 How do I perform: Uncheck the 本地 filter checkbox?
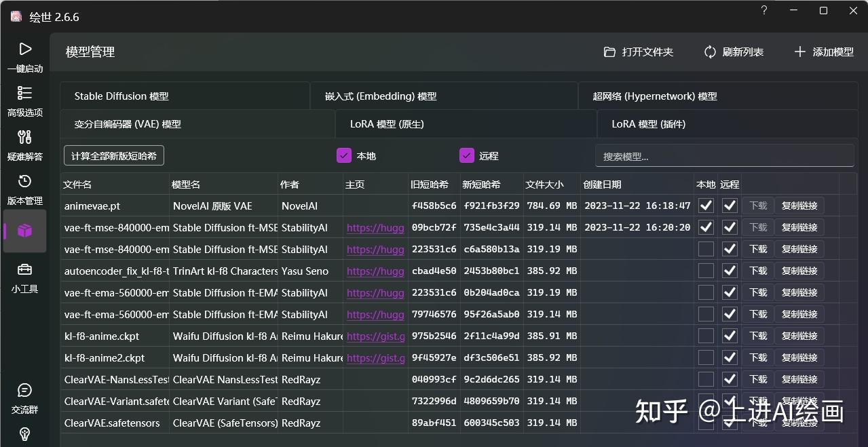(x=344, y=155)
